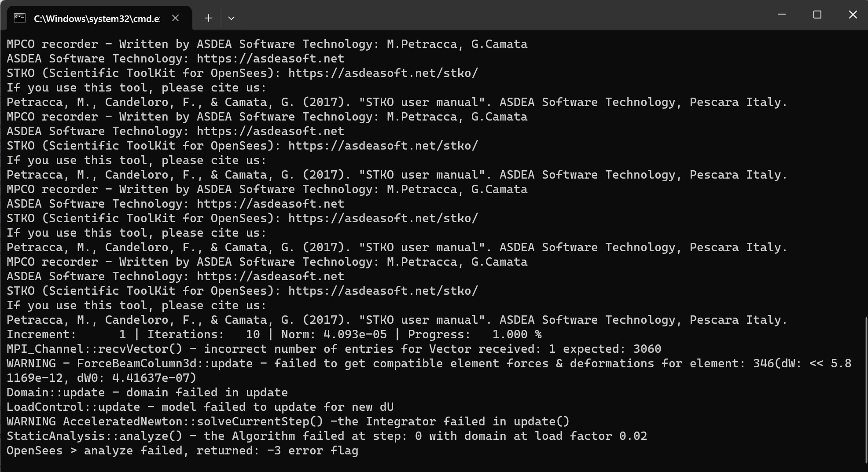Viewport: 868px width, 472px height.
Task: Close the terminal window
Action: (853, 15)
